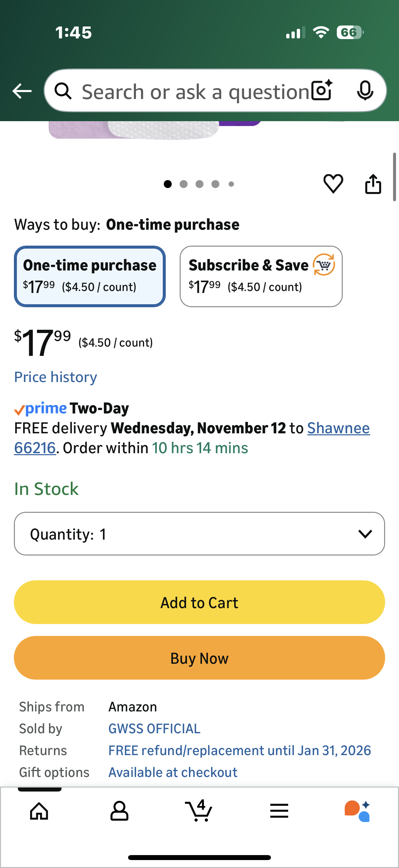The width and height of the screenshot is (399, 868).
Task: Expand the Quantity dropdown
Action: coord(199,534)
